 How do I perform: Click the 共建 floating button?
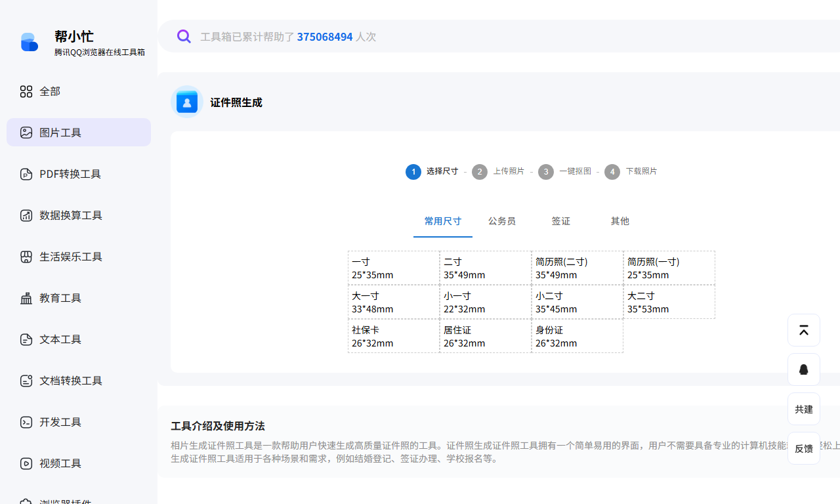[x=804, y=409]
